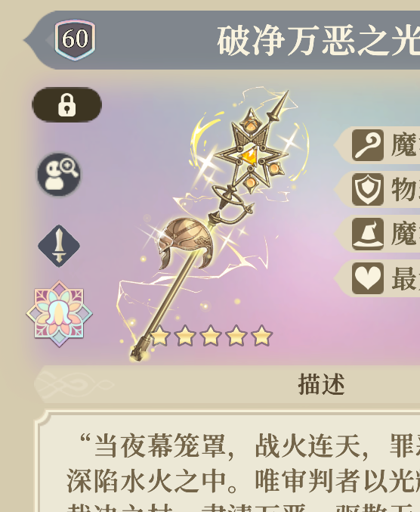Click the 物 stat row beside shield
The image size is (420, 512).
[x=377, y=189]
